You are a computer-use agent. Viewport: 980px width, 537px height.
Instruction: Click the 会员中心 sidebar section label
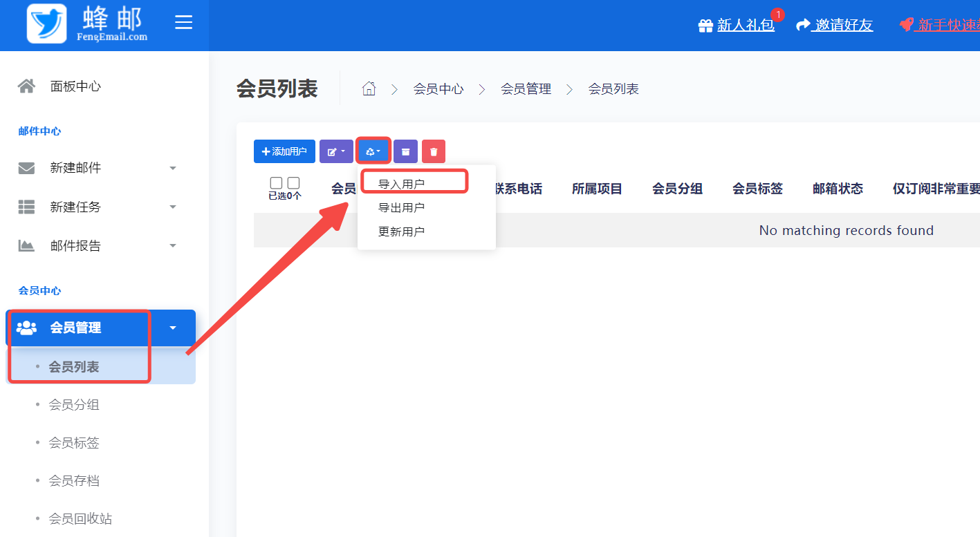tap(39, 291)
